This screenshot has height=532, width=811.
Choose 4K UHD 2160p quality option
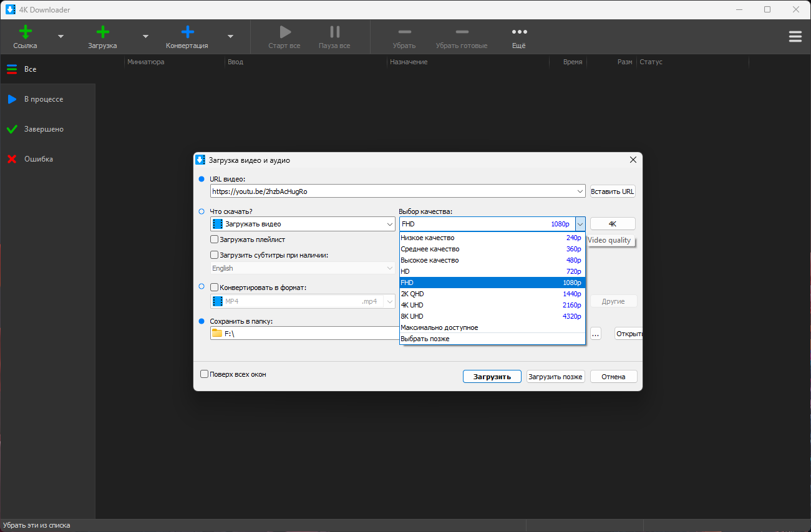pos(492,305)
